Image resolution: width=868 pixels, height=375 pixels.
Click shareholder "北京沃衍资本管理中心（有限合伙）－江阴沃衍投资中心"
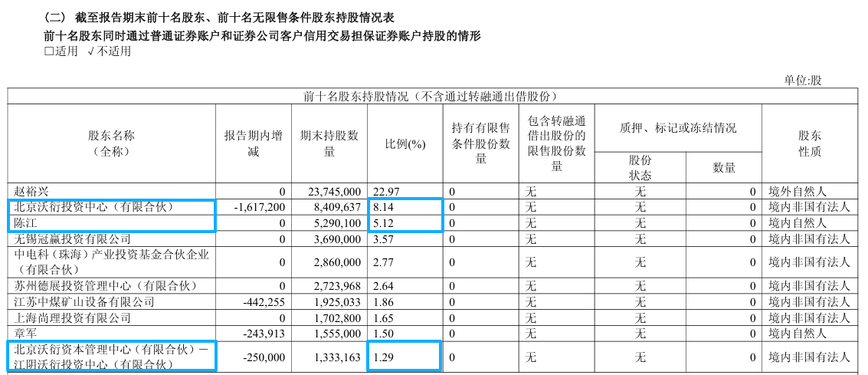tap(111, 357)
